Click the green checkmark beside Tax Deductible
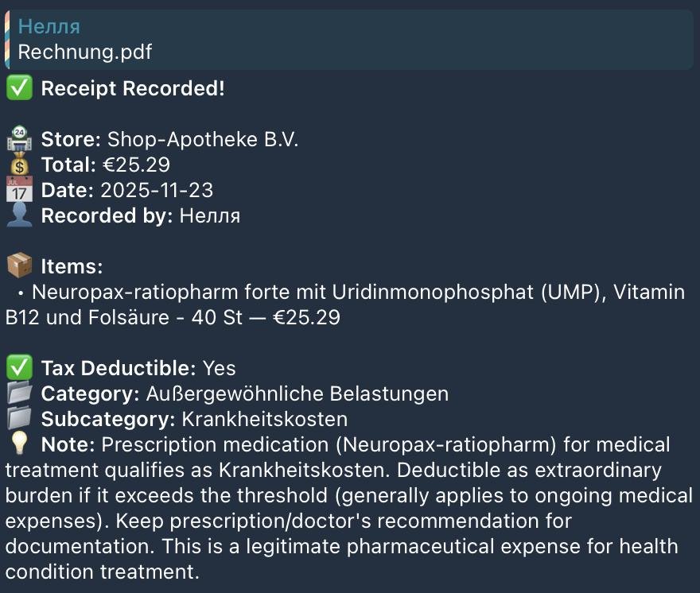This screenshot has width=700, height=593. 19,368
